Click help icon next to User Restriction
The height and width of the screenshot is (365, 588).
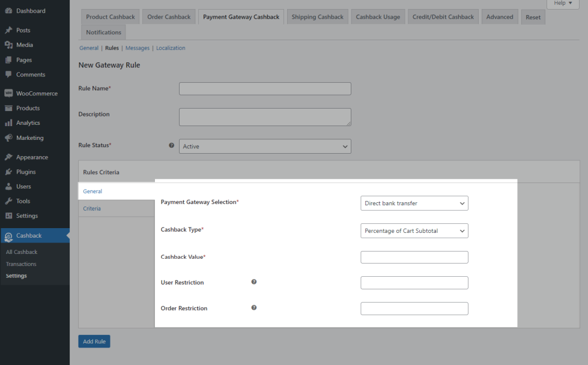(x=254, y=282)
